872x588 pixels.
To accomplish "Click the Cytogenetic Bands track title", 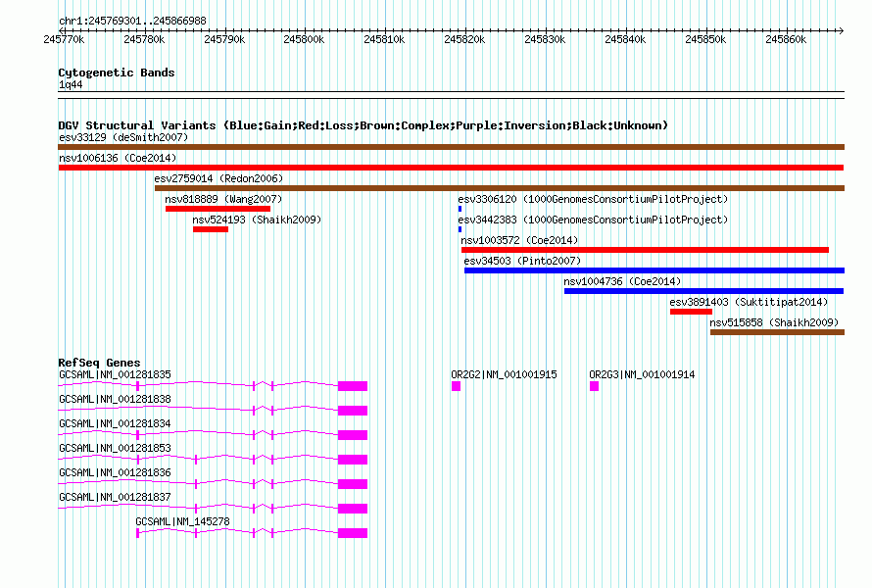I will tap(117, 73).
